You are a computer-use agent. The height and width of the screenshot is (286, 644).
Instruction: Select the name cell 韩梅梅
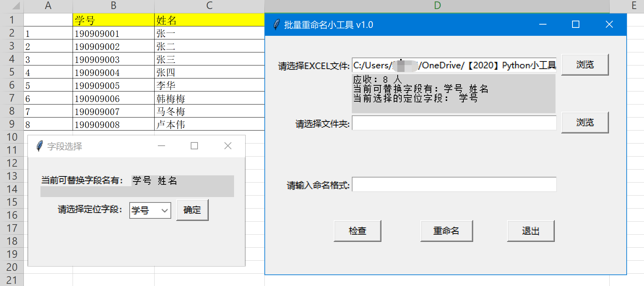[209, 98]
